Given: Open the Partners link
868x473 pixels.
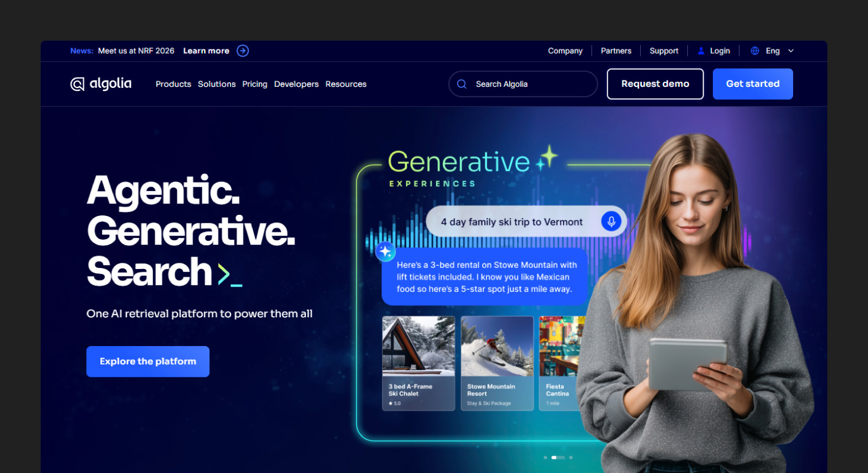Looking at the screenshot, I should [616, 51].
